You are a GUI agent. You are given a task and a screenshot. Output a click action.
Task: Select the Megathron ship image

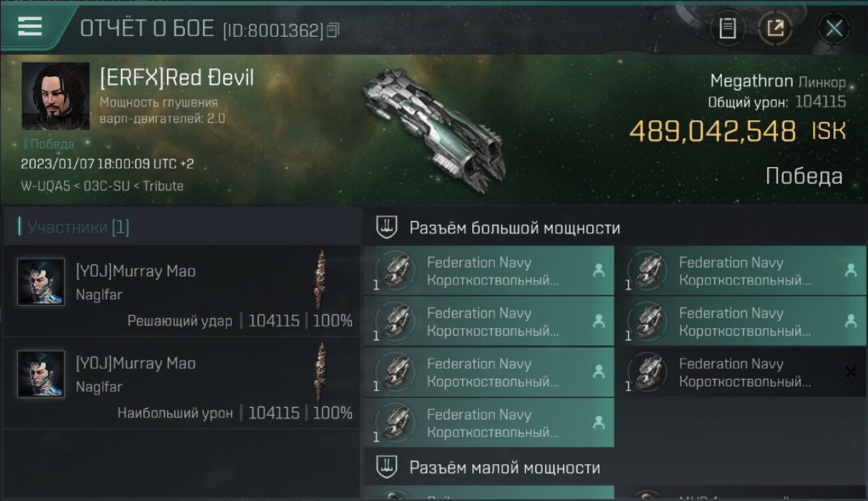[433, 127]
